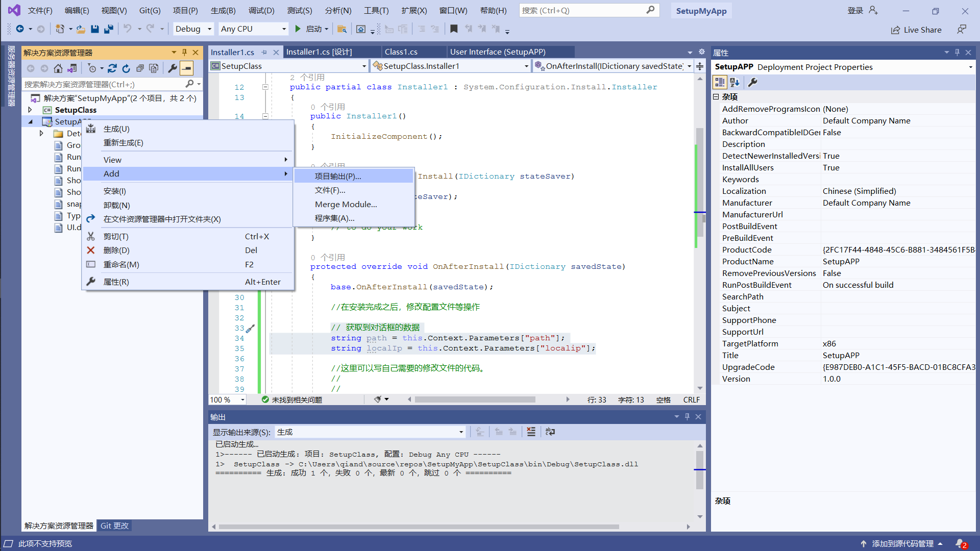Click the Find in Files toolbar icon
This screenshot has width=980, height=551.
tap(342, 29)
